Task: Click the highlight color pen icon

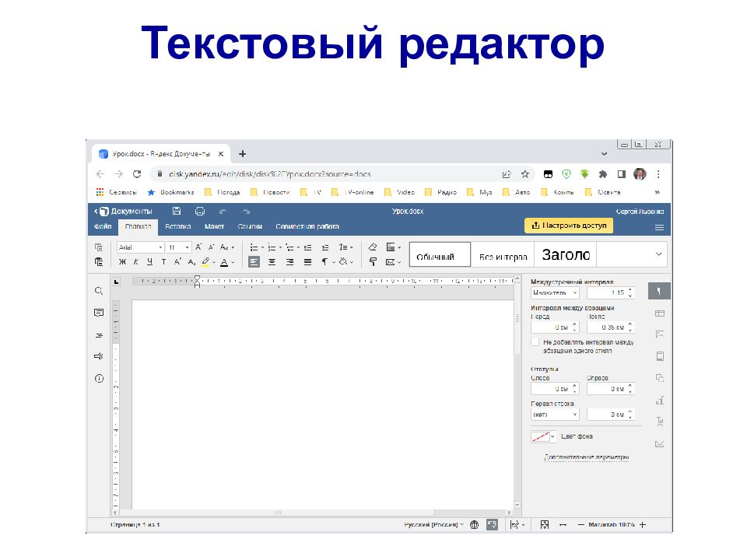Action: (x=205, y=261)
